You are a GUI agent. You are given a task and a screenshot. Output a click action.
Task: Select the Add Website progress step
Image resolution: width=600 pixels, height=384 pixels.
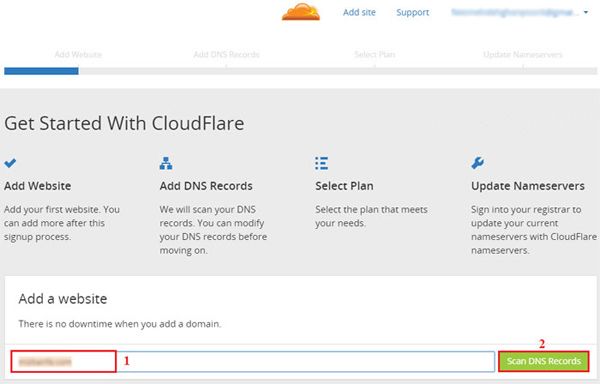click(x=78, y=54)
